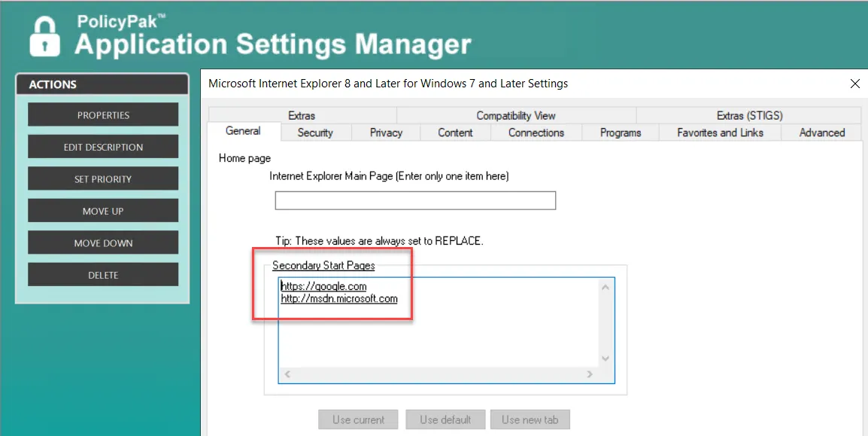Viewport: 868px width, 436px height.
Task: Open EDIT DESCRIPTION action
Action: click(103, 147)
